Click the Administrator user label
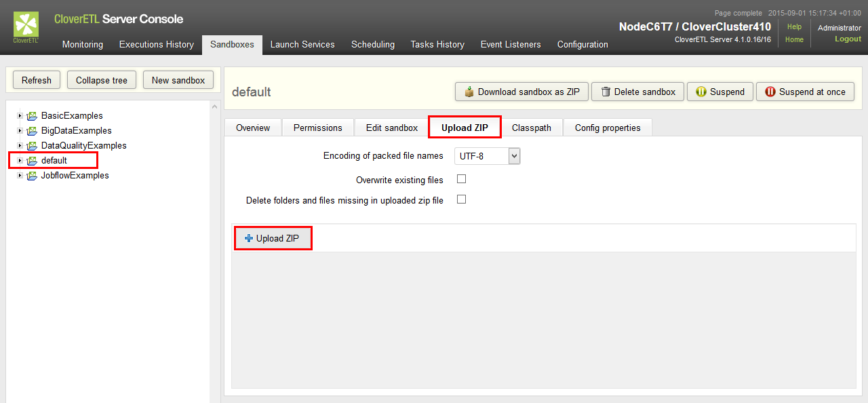This screenshot has width=868, height=403. click(x=840, y=28)
